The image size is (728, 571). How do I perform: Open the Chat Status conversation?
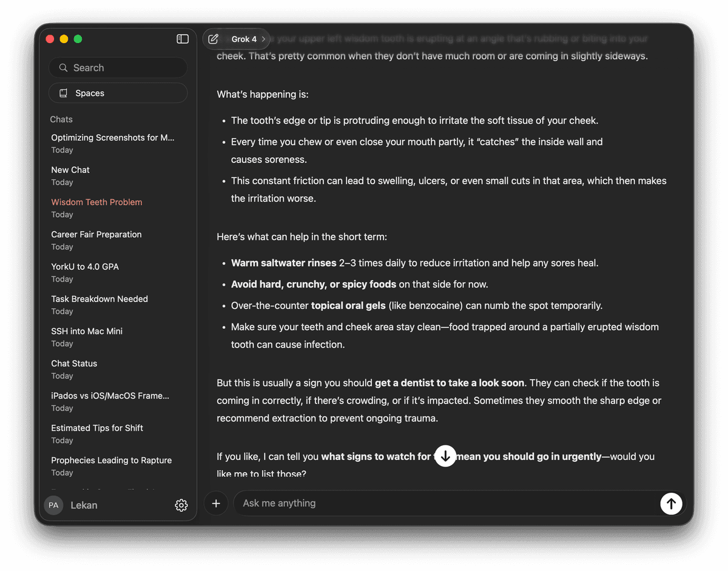point(74,368)
